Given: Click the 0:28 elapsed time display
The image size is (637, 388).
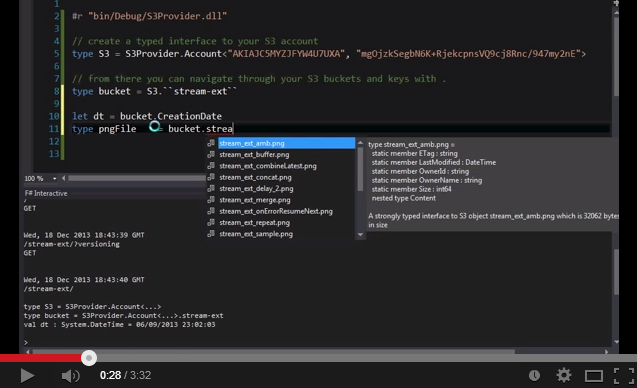Looking at the screenshot, I should click(x=110, y=375).
